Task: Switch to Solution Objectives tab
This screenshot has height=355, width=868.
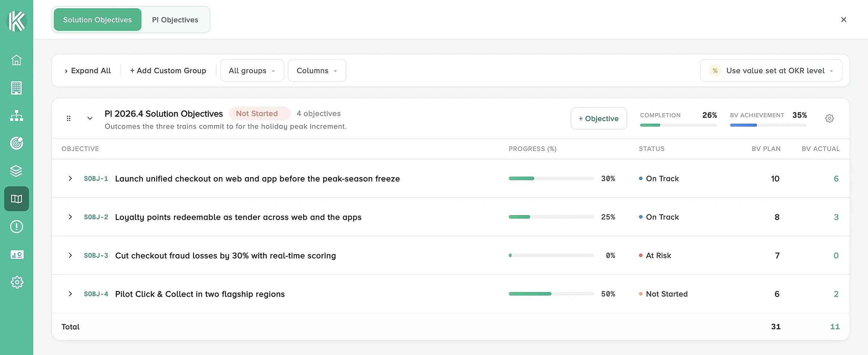Action: pyautogui.click(x=98, y=20)
